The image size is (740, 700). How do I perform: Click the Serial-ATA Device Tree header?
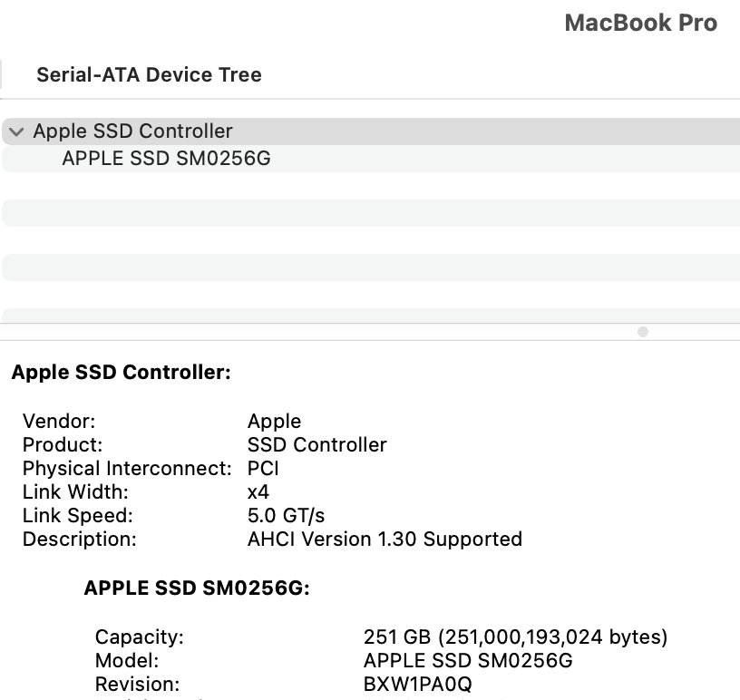(149, 75)
